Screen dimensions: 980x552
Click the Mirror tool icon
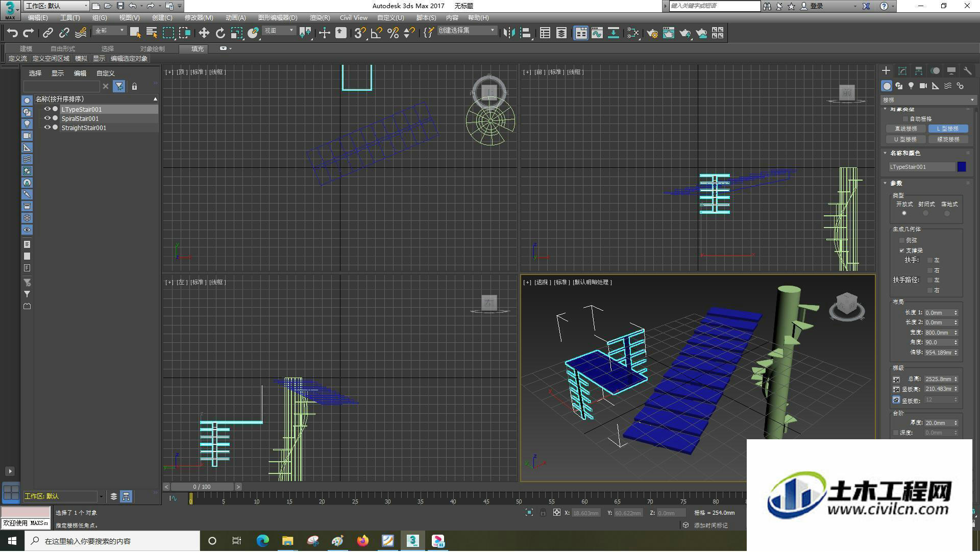pyautogui.click(x=509, y=33)
